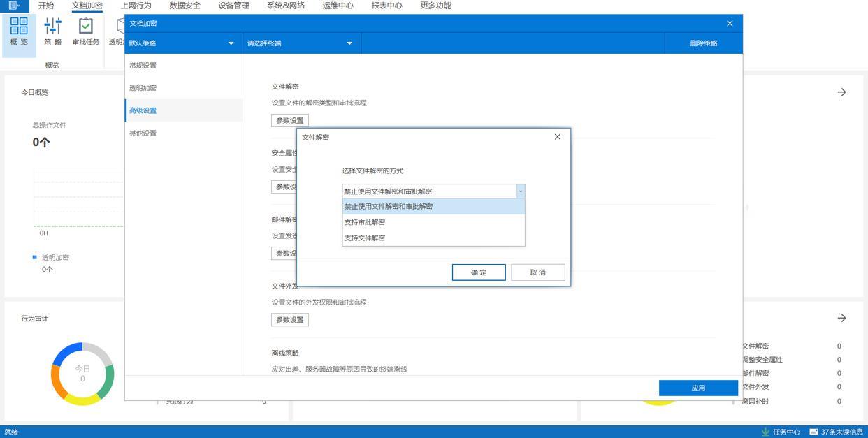Screen dimensions: 868x438
Task: Open the 文档加密 ribbon tab
Action: point(87,6)
